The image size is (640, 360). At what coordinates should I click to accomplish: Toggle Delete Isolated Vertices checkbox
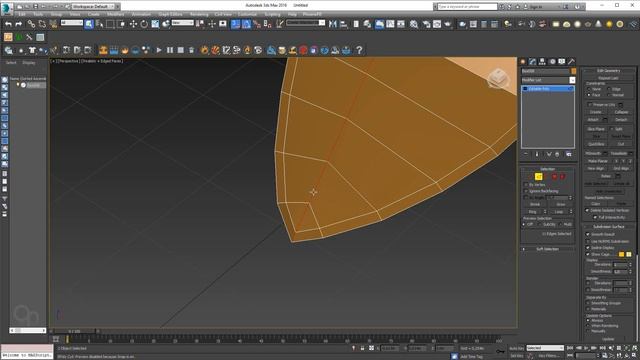pyautogui.click(x=588, y=210)
